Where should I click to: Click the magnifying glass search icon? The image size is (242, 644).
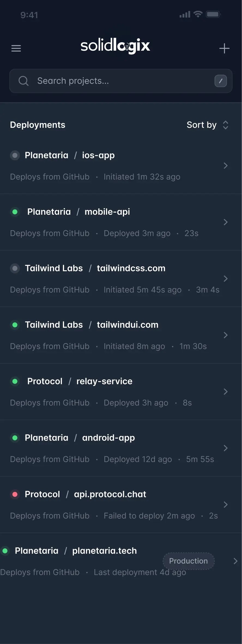pyautogui.click(x=23, y=81)
